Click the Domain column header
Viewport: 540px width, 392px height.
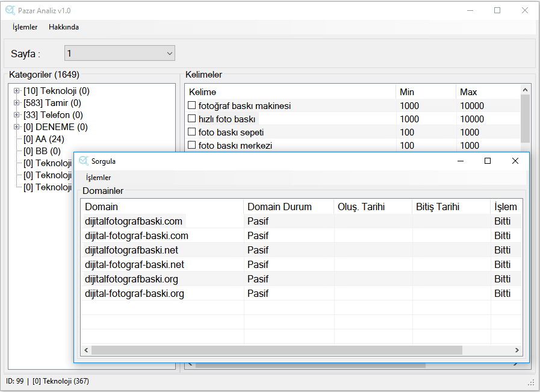(x=162, y=207)
